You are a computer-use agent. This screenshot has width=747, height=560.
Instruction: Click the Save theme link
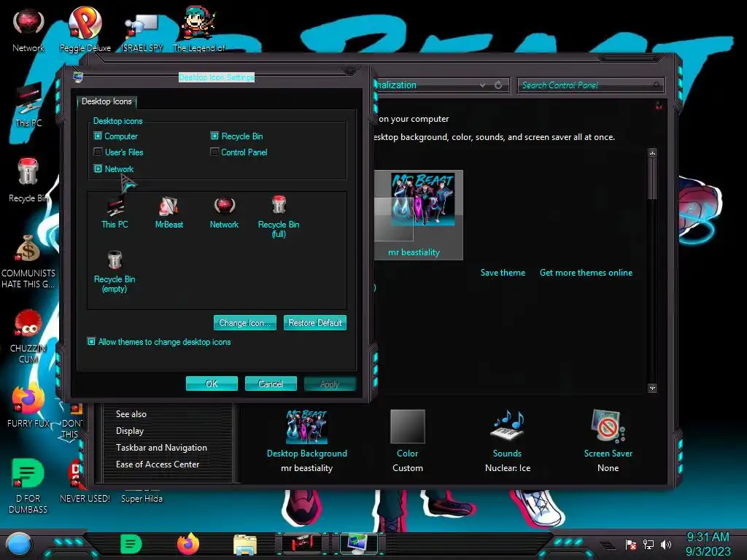(503, 273)
